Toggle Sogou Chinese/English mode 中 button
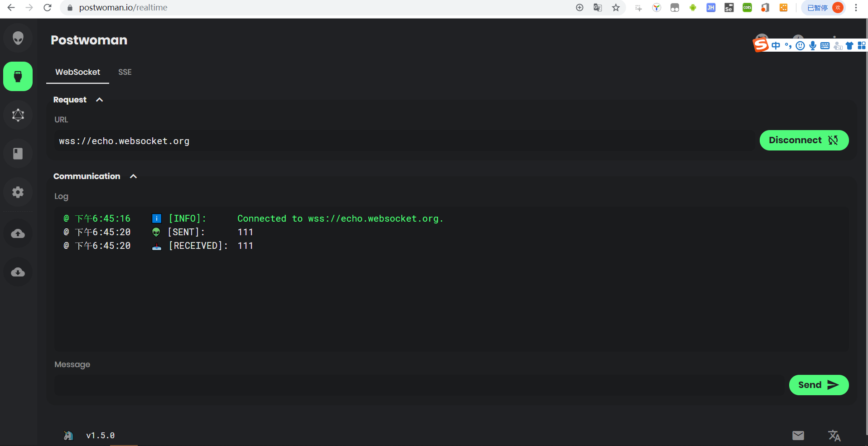The width and height of the screenshot is (868, 446). [776, 46]
